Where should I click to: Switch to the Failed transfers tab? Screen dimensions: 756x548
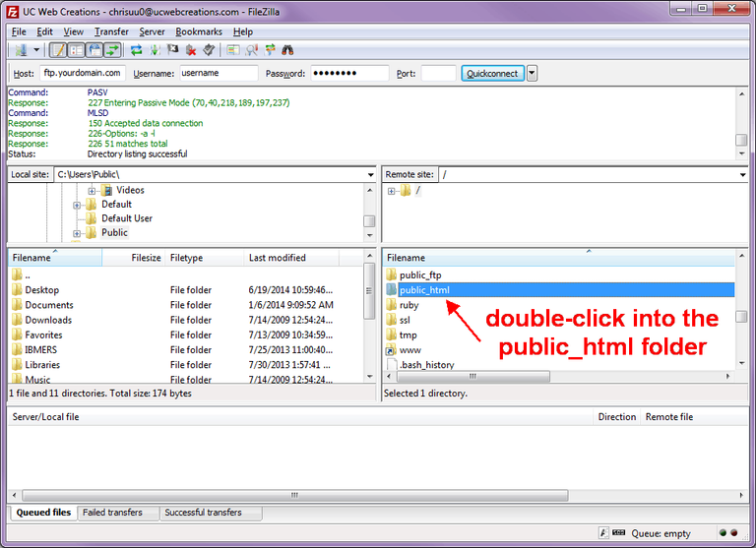coord(112,513)
